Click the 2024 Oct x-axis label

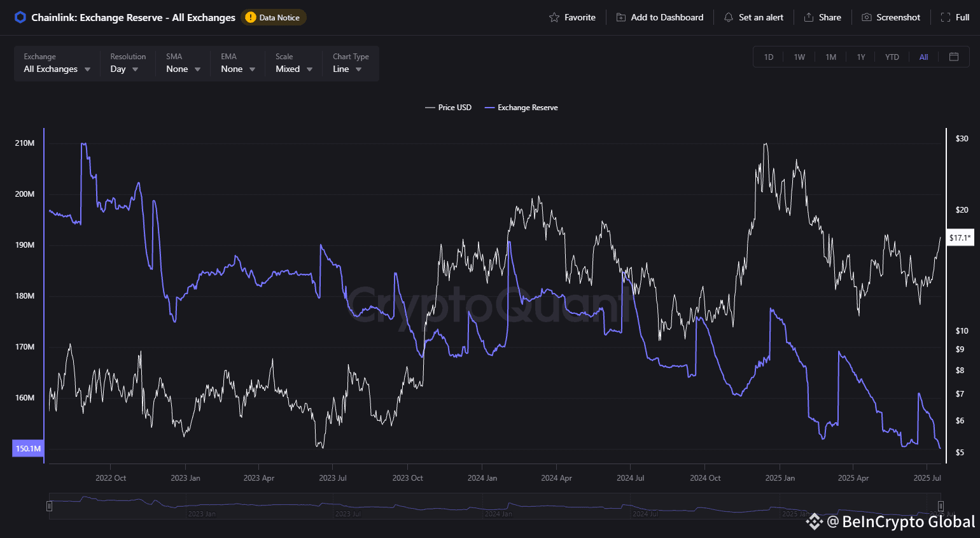(x=705, y=478)
